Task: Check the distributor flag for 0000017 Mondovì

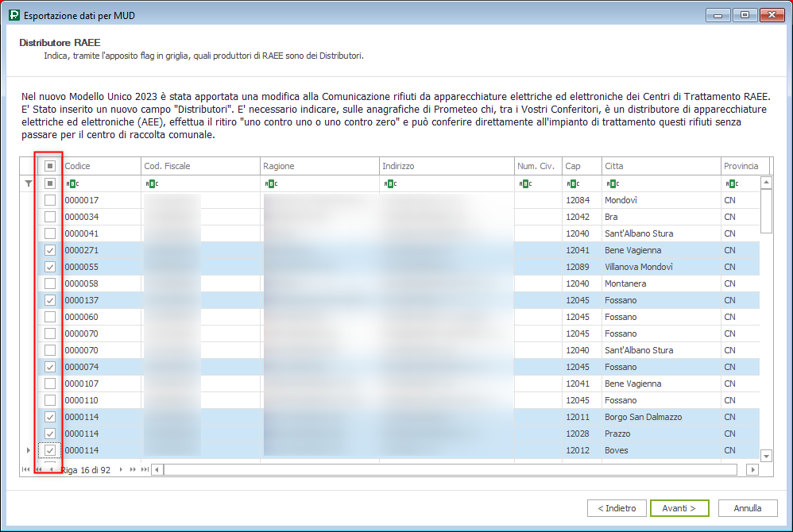Action: pyautogui.click(x=50, y=200)
